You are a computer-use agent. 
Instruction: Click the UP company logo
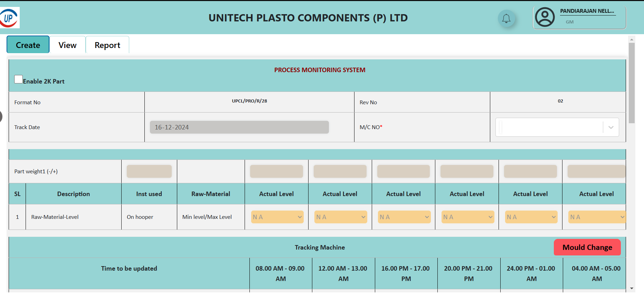pyautogui.click(x=10, y=18)
